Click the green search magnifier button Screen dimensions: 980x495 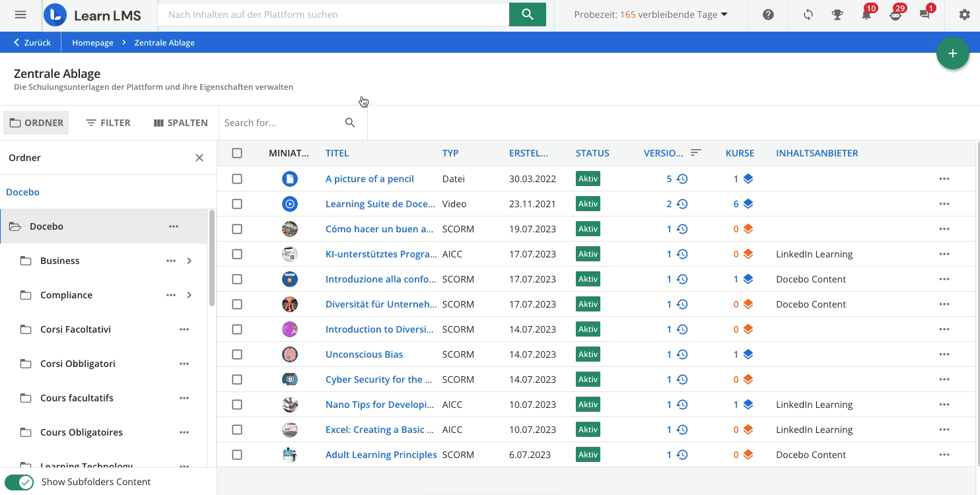pos(527,15)
